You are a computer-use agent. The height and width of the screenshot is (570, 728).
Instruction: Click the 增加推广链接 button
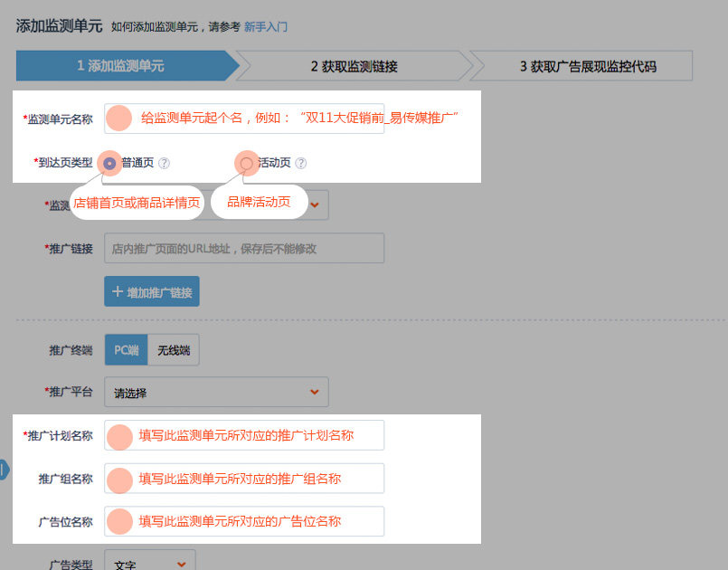[x=152, y=291]
